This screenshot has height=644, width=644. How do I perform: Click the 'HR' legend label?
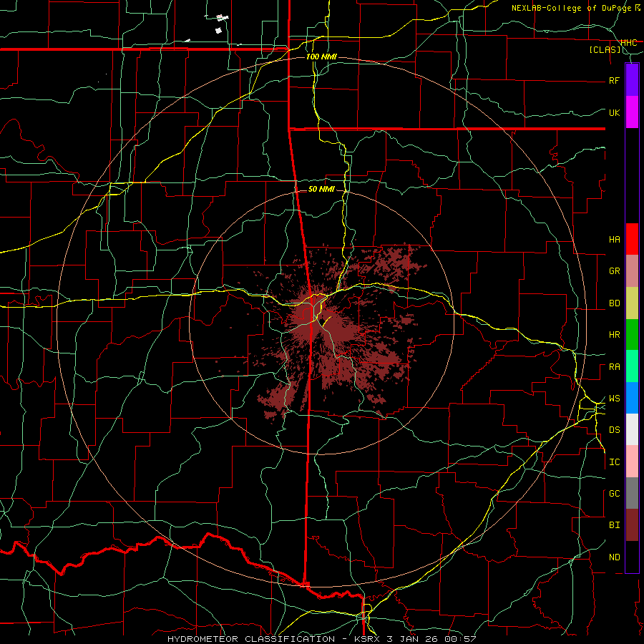click(615, 335)
